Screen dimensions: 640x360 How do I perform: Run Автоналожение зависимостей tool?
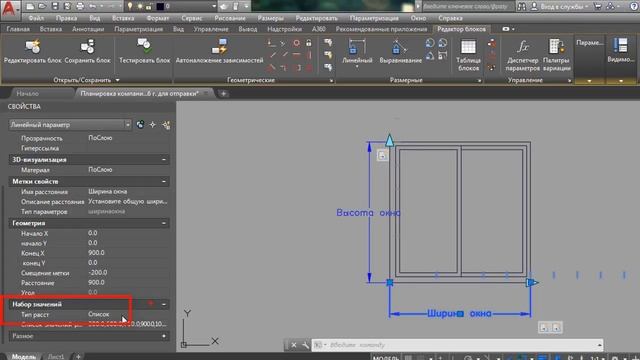219,51
